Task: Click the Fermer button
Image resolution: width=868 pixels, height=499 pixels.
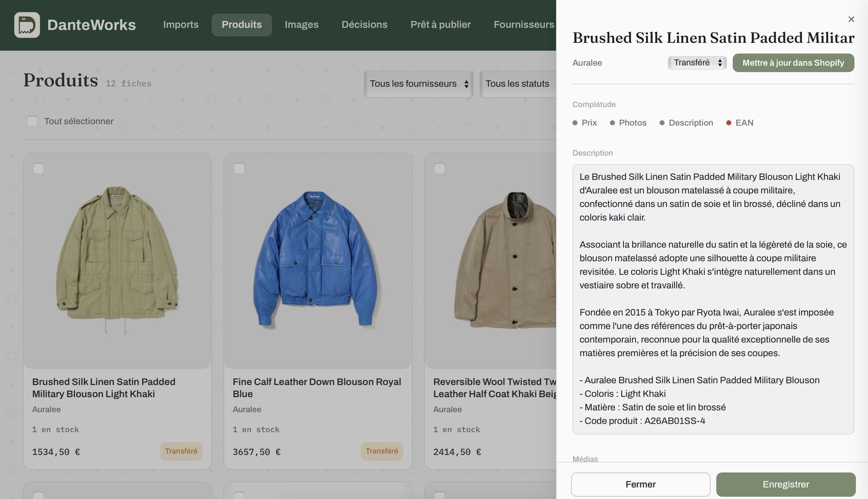Action: pyautogui.click(x=641, y=484)
